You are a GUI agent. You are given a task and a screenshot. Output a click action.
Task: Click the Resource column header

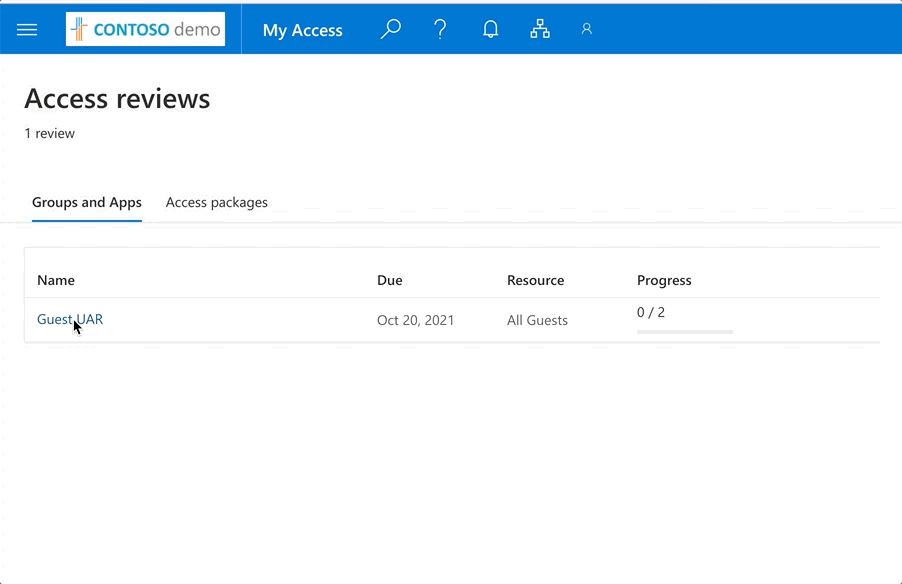click(x=535, y=280)
